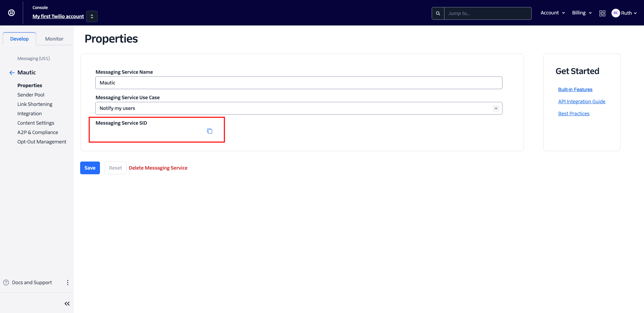
Task: Open A2P & Compliance settings
Action: [38, 132]
